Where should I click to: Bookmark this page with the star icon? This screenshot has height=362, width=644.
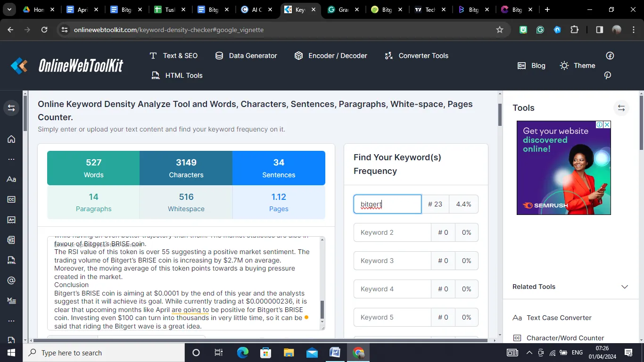(500, 30)
